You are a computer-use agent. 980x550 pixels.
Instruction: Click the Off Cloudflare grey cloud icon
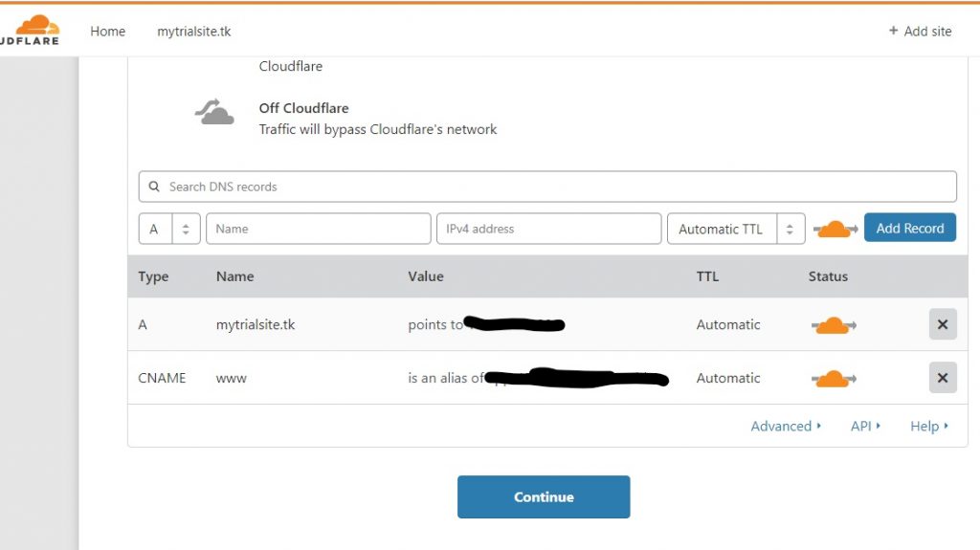coord(214,113)
